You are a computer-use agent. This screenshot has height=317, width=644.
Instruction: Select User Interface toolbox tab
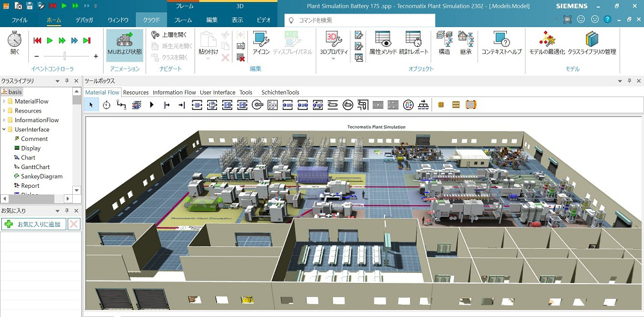(218, 92)
